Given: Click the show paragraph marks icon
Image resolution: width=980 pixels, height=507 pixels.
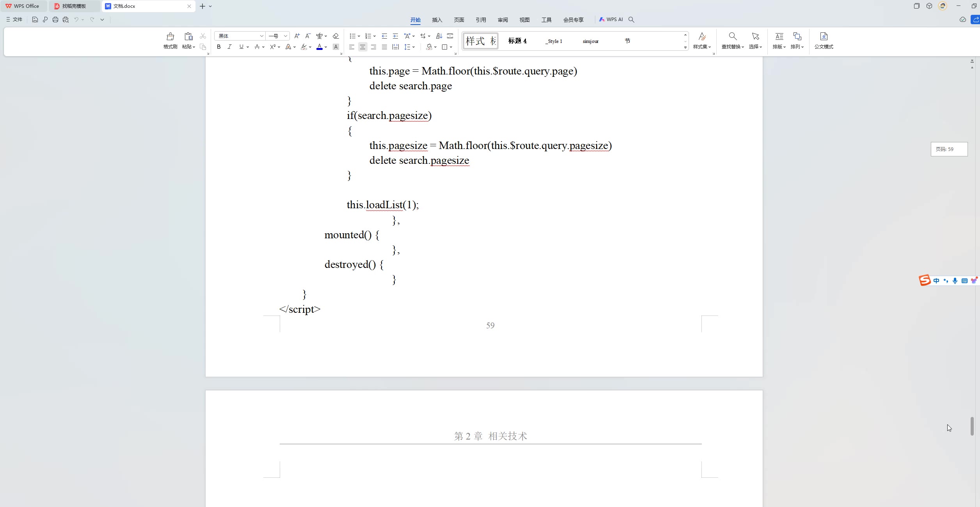Looking at the screenshot, I should pos(450,36).
